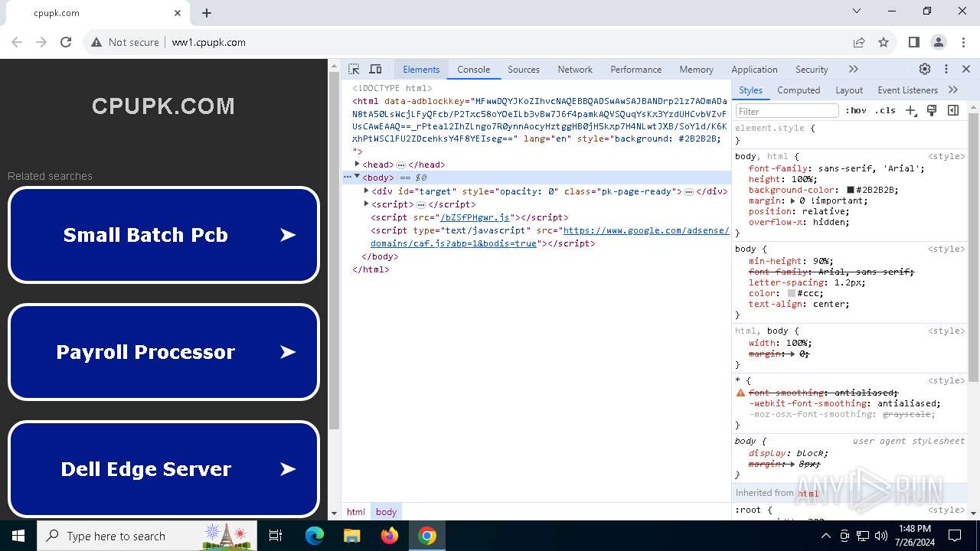Open File Explorer from the taskbar
The height and width of the screenshot is (551, 980).
[x=352, y=536]
